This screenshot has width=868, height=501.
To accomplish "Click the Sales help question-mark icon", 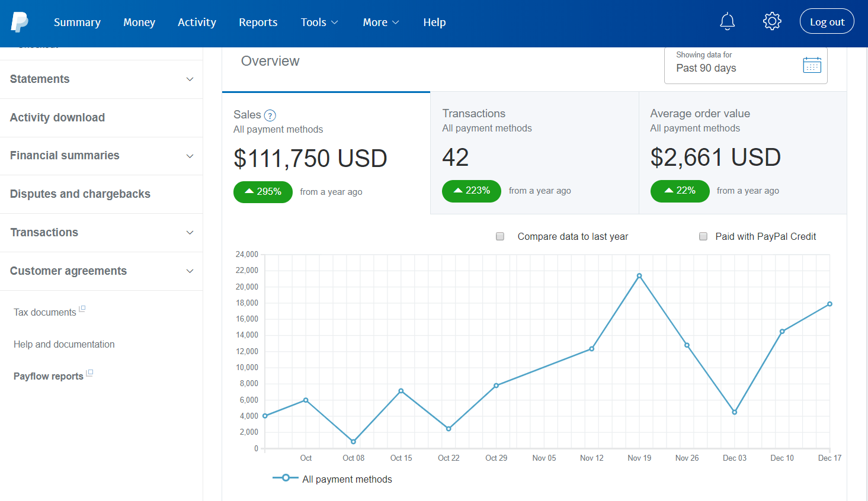I will [x=270, y=115].
